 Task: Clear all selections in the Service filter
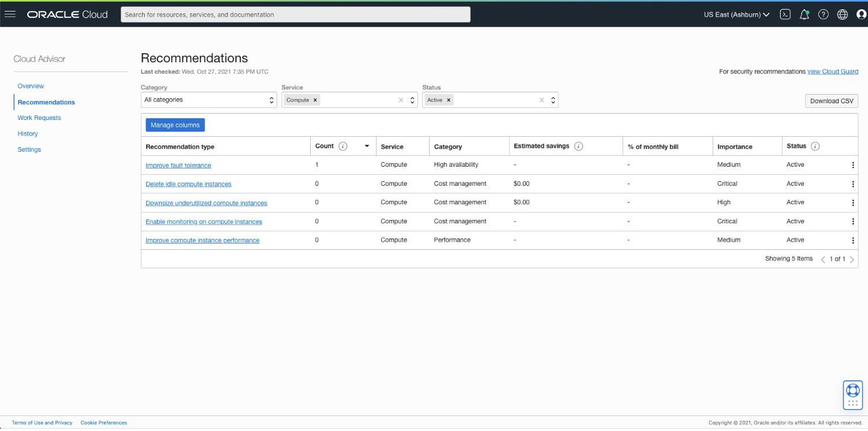(x=401, y=100)
